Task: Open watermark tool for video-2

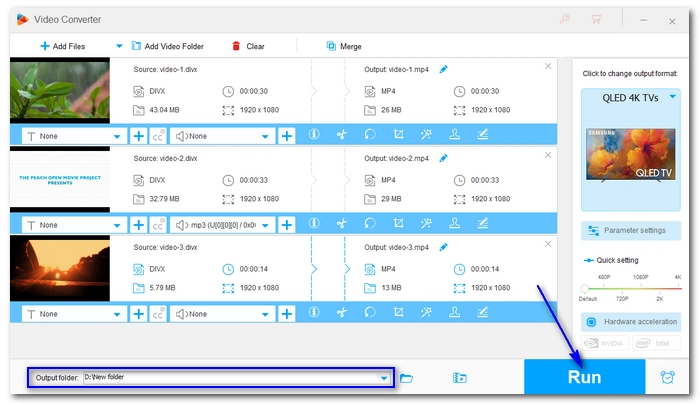Action: pos(454,223)
